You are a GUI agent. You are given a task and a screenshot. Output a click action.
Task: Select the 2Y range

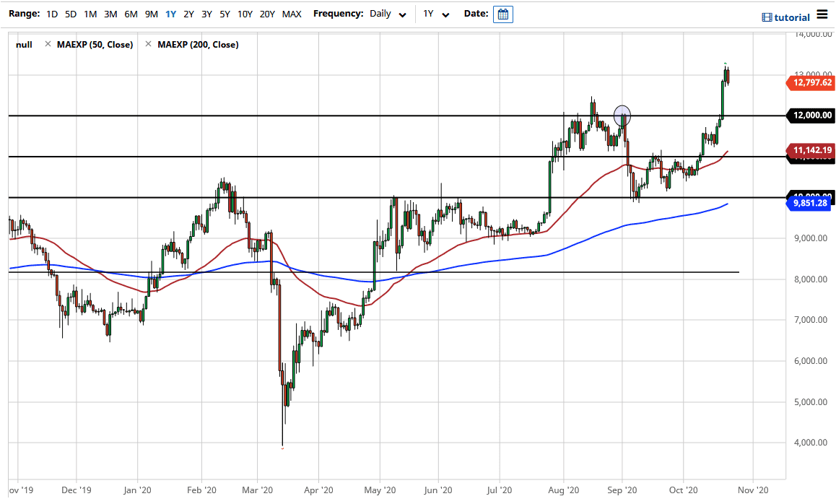coord(188,14)
